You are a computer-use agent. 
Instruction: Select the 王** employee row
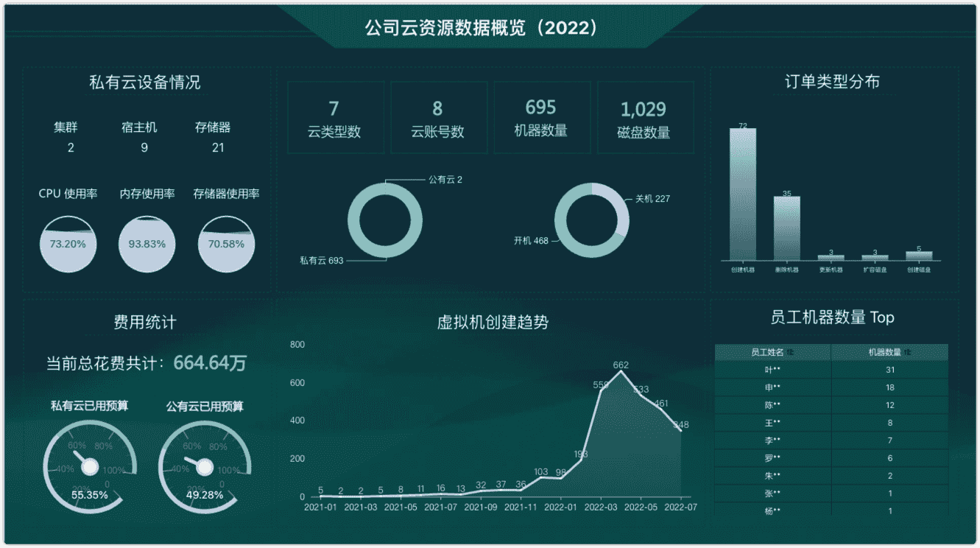(831, 423)
